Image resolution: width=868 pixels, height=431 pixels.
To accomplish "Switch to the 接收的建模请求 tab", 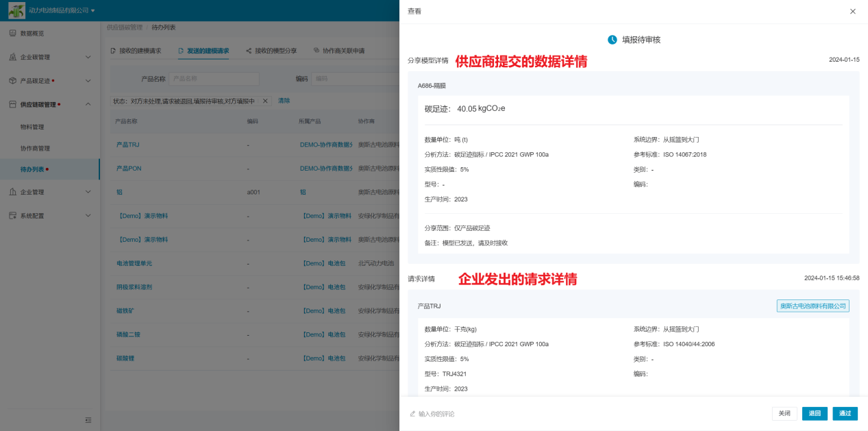I will pos(136,51).
